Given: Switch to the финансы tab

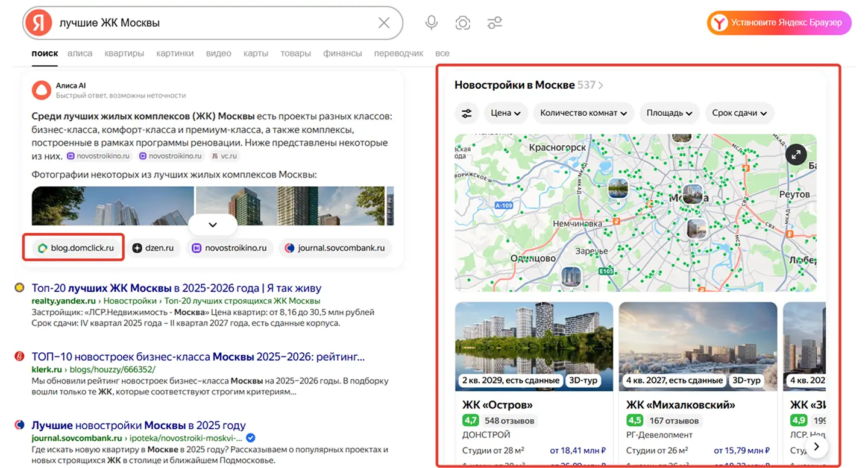Looking at the screenshot, I should 342,53.
